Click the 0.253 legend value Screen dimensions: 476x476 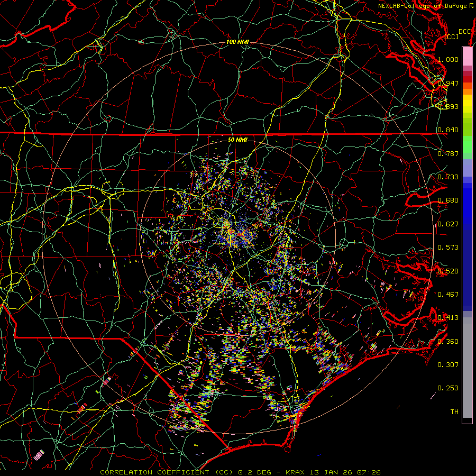click(448, 388)
